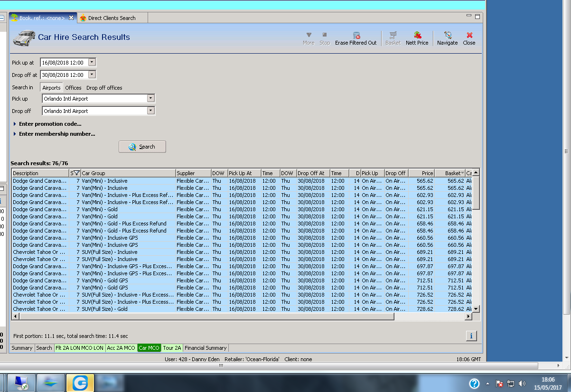Click the Erase Filtered Out icon

pos(356,35)
